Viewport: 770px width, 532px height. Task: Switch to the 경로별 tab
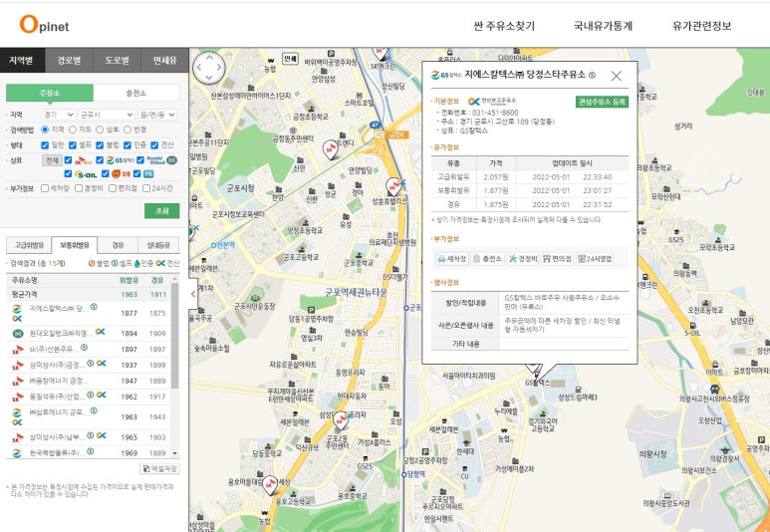(69, 61)
